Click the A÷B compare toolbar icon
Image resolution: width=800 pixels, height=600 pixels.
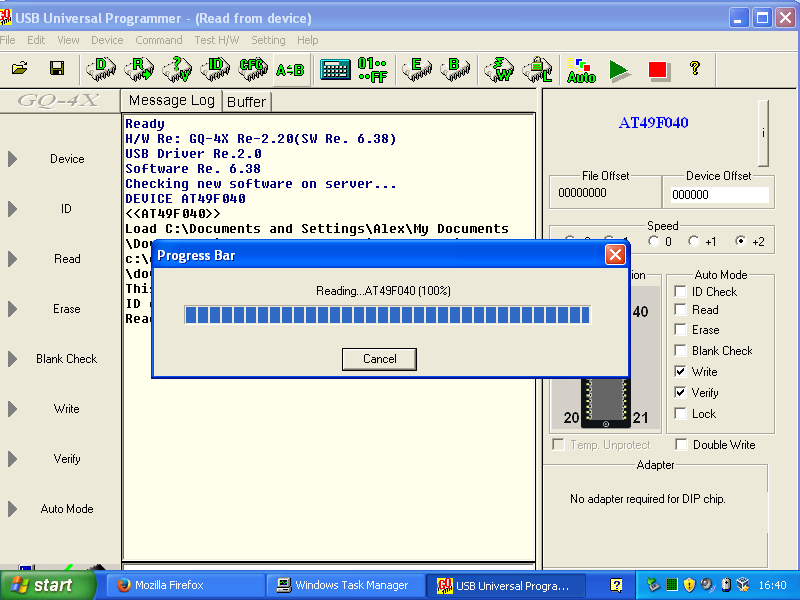(x=290, y=69)
